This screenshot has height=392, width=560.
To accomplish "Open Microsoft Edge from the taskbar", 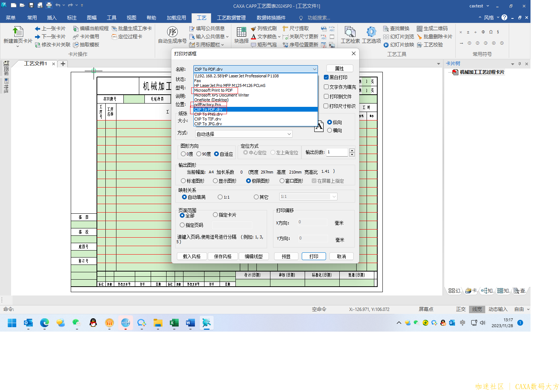I will click(x=45, y=323).
